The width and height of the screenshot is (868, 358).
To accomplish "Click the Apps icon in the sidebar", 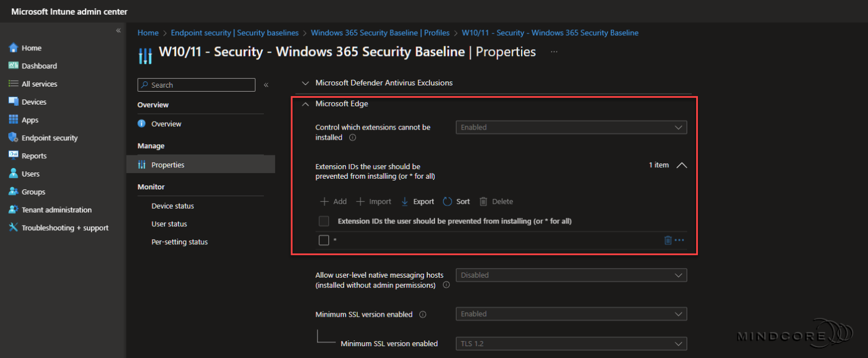I will 14,119.
